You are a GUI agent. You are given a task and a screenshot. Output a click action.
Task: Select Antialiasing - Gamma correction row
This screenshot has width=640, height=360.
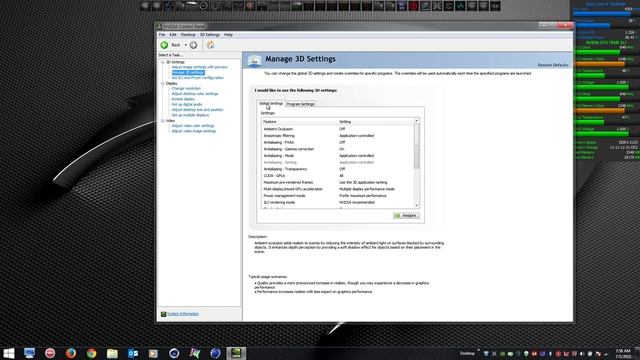pos(338,149)
